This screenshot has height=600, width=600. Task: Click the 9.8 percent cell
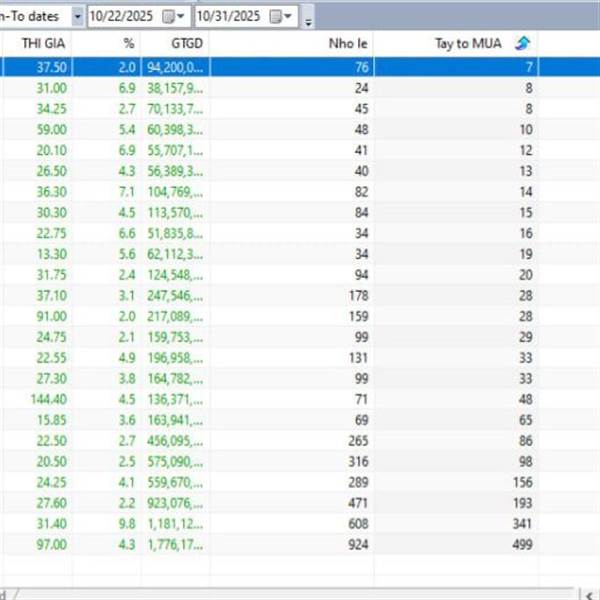click(x=127, y=523)
